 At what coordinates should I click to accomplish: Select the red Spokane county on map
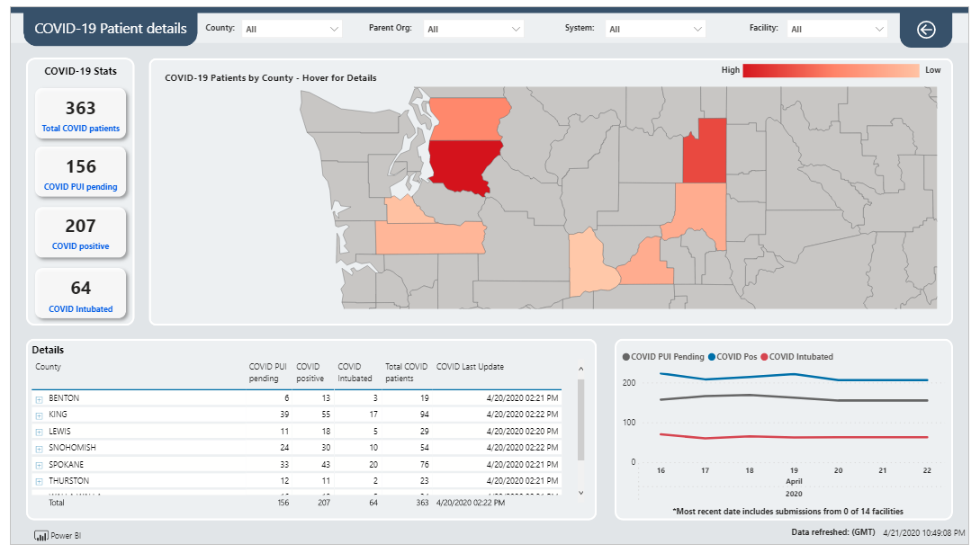708,153
